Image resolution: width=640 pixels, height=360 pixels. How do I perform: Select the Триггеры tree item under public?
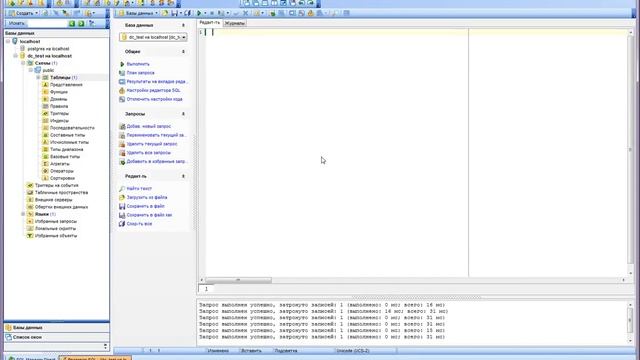(59, 113)
